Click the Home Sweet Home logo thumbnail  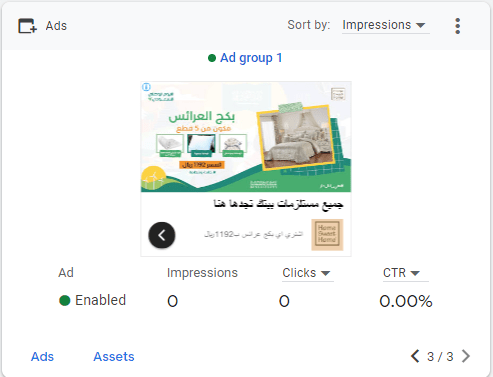point(327,235)
